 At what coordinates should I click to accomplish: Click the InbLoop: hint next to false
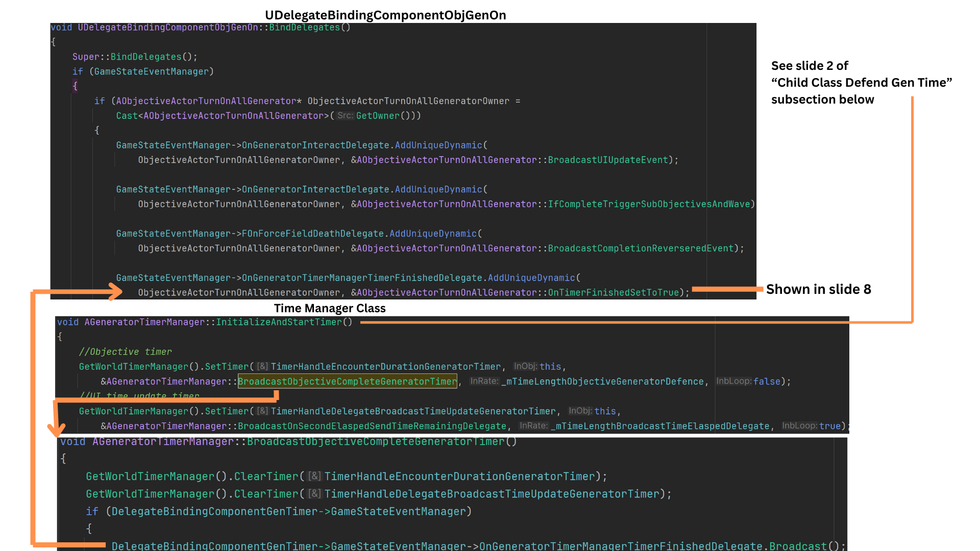(x=733, y=381)
